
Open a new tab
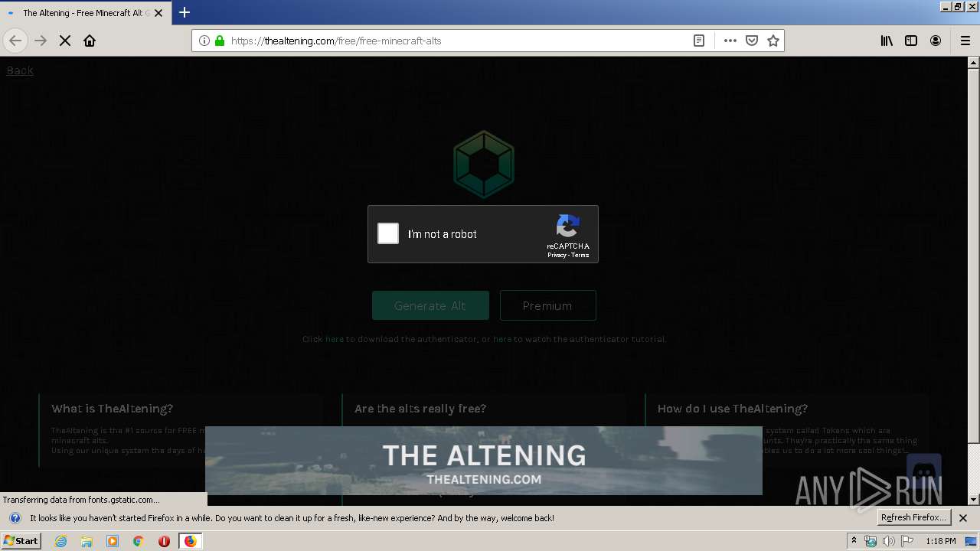pyautogui.click(x=185, y=12)
